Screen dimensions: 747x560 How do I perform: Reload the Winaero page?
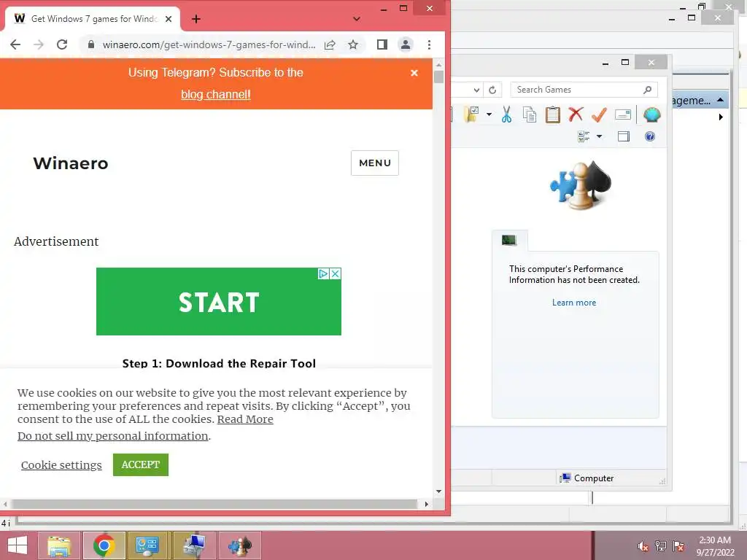tap(62, 44)
